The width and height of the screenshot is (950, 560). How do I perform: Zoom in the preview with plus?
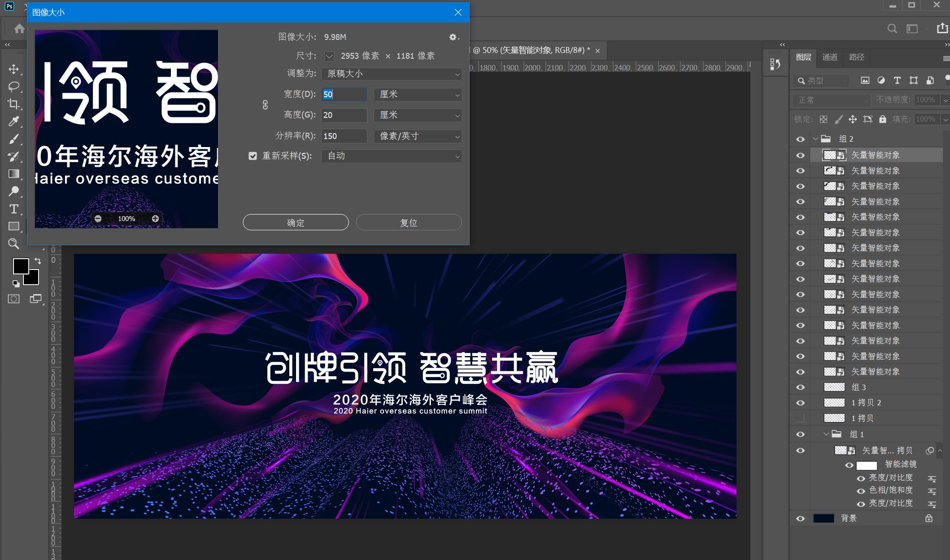tap(155, 218)
